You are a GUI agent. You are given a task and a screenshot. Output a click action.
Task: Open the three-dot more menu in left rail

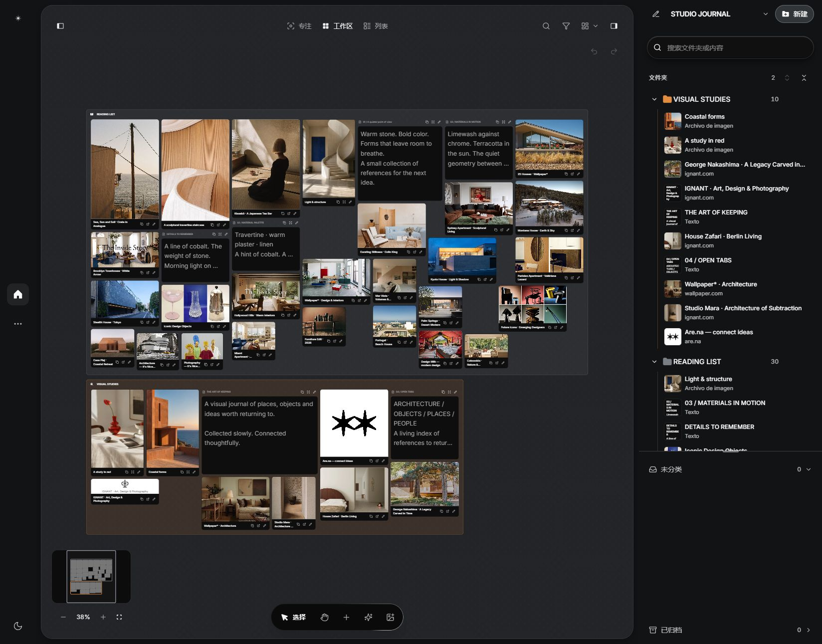[x=18, y=324]
